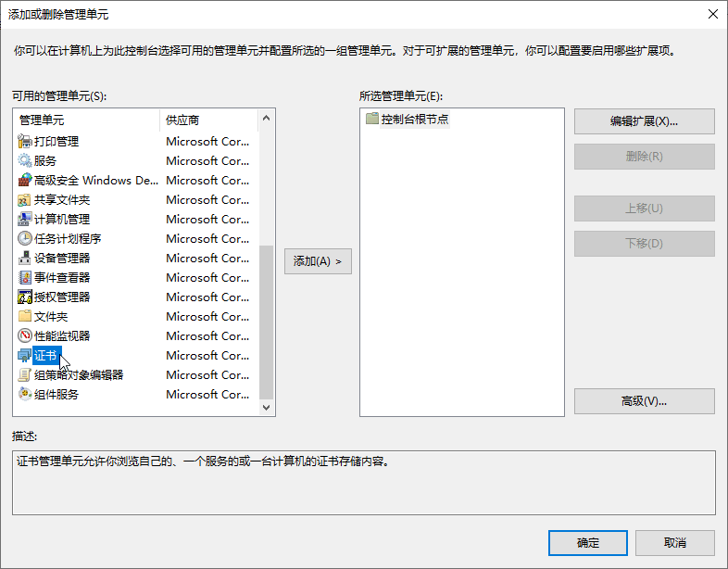
Task: Click the 高级安全 Windows Defender firewall icon
Action: tap(25, 180)
